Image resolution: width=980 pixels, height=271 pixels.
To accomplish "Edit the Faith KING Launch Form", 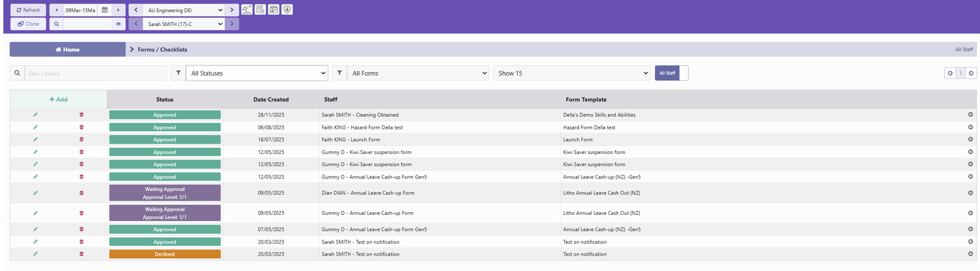I will pyautogui.click(x=35, y=139).
